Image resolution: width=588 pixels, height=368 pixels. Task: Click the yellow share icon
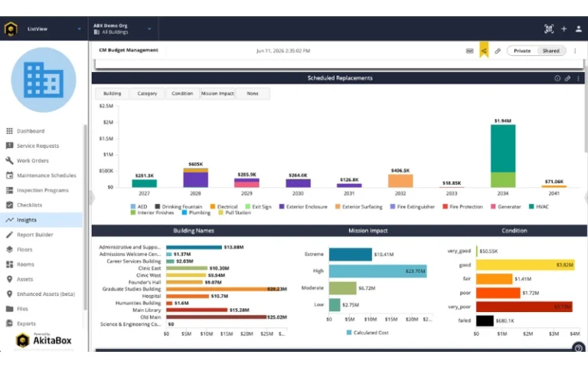(x=484, y=51)
